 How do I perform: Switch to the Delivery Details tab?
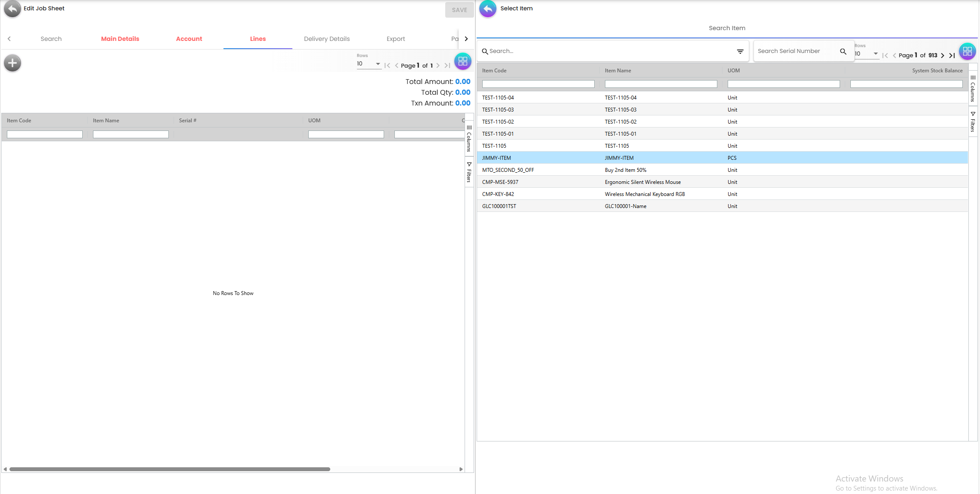click(x=327, y=39)
